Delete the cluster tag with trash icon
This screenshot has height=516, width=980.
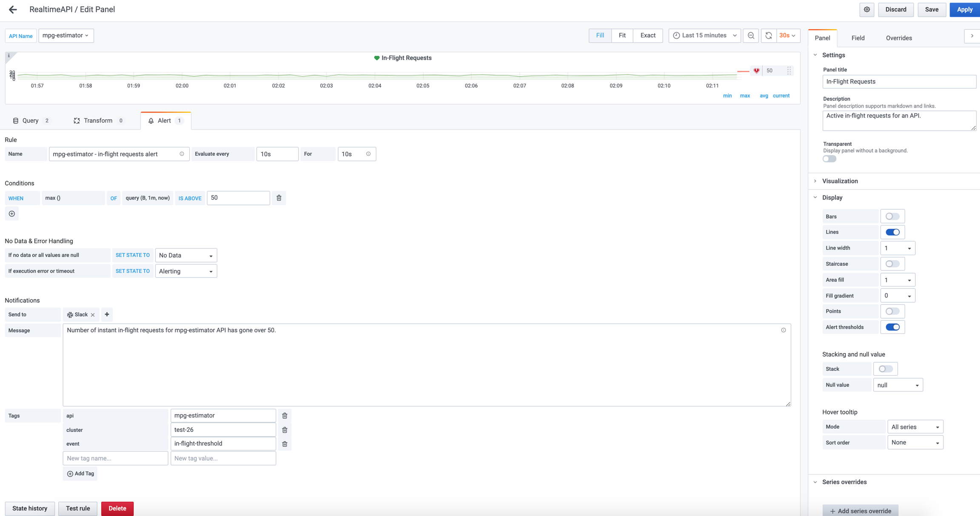pyautogui.click(x=285, y=430)
